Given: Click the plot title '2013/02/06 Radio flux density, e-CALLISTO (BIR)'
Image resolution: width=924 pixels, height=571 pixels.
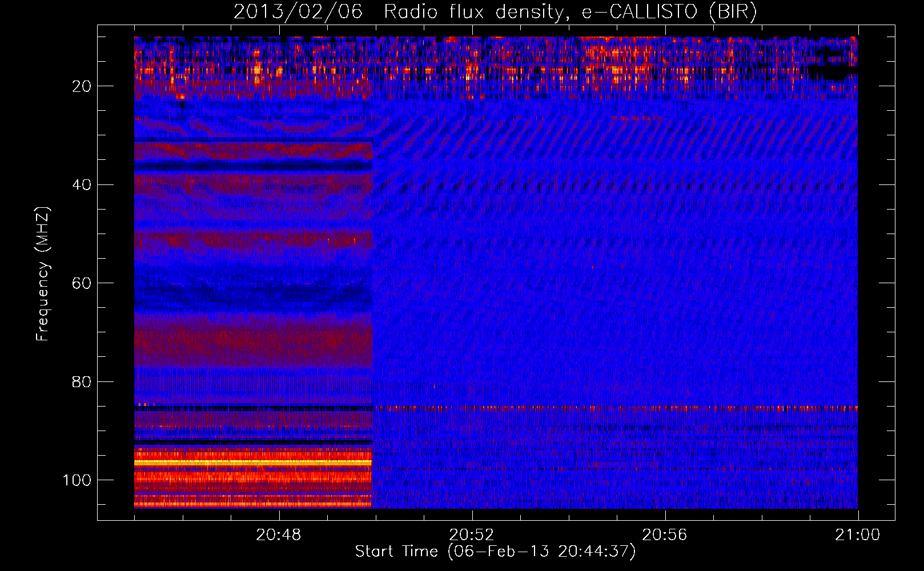Looking at the screenshot, I should [x=495, y=12].
